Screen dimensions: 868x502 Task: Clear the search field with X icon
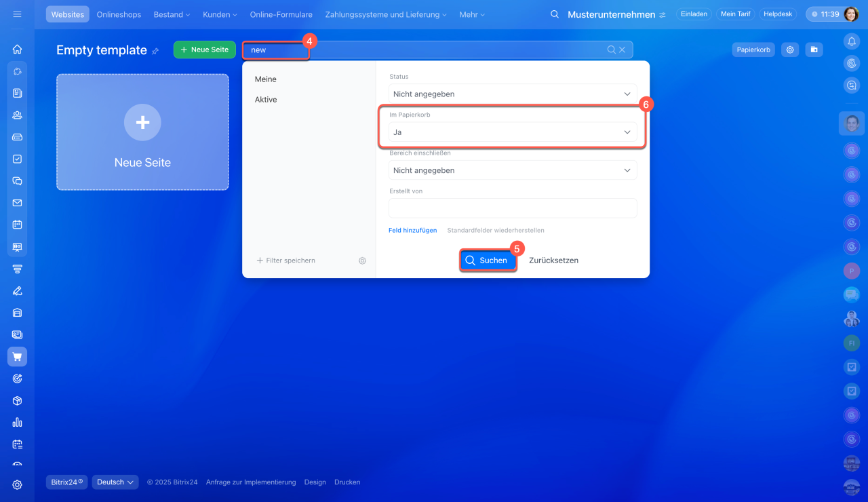pos(622,50)
